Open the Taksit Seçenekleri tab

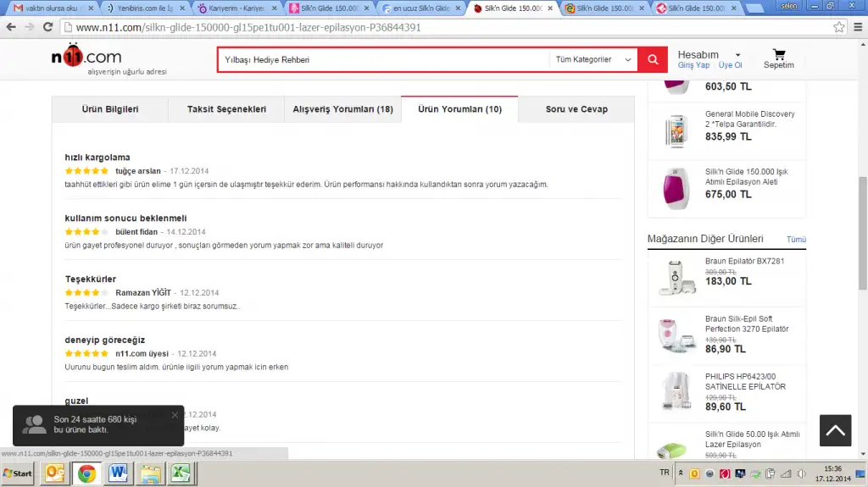coord(226,109)
